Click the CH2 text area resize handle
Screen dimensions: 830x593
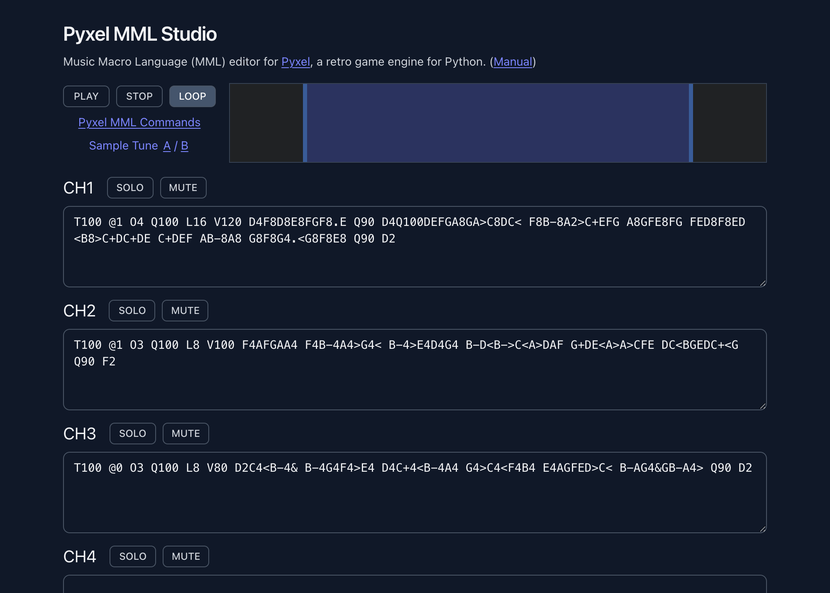(x=763, y=406)
